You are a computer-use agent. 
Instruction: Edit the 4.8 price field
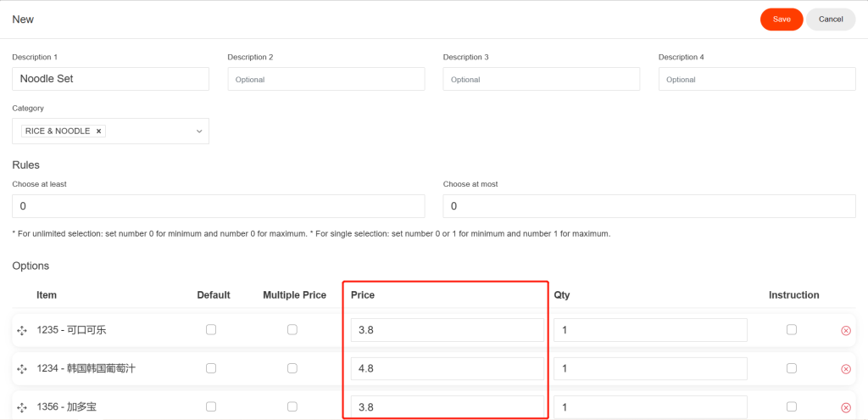click(448, 368)
